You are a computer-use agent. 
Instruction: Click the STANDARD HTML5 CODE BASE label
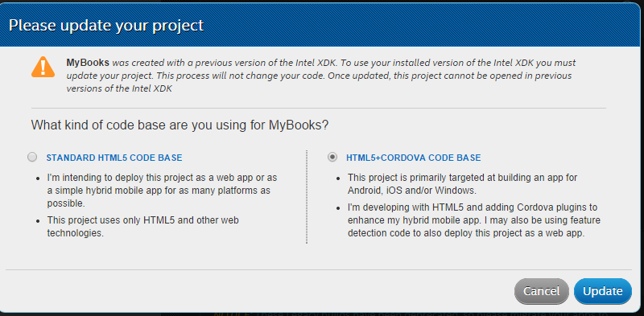tap(114, 158)
